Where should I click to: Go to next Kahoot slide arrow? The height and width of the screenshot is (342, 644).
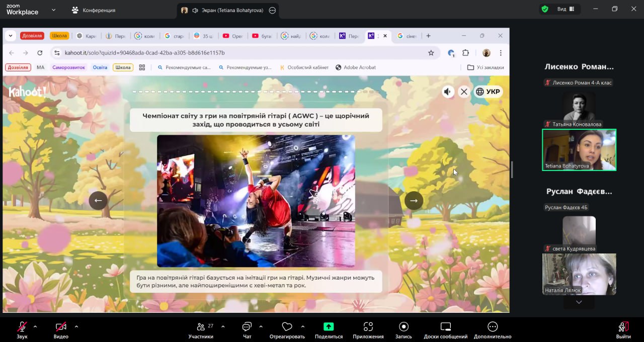414,201
